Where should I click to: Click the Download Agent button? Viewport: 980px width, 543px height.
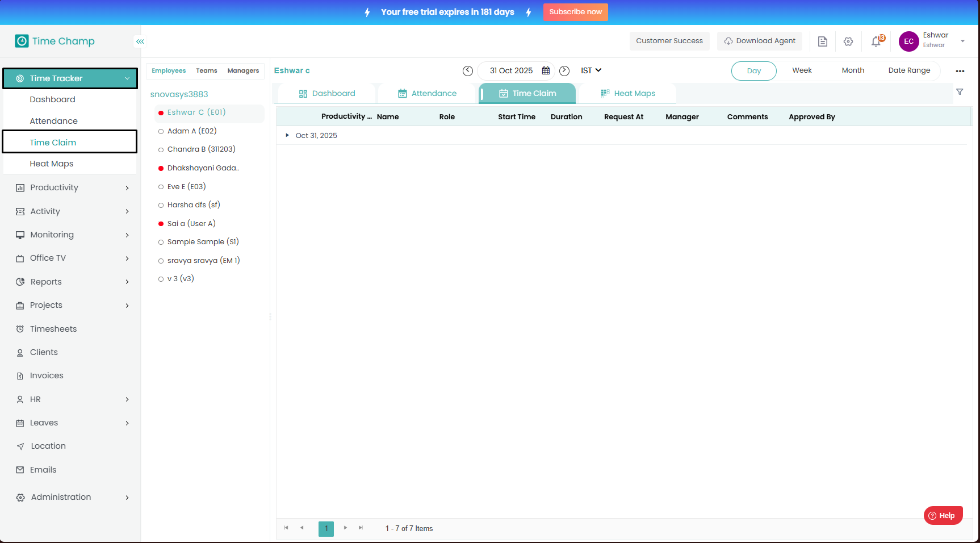(x=760, y=41)
